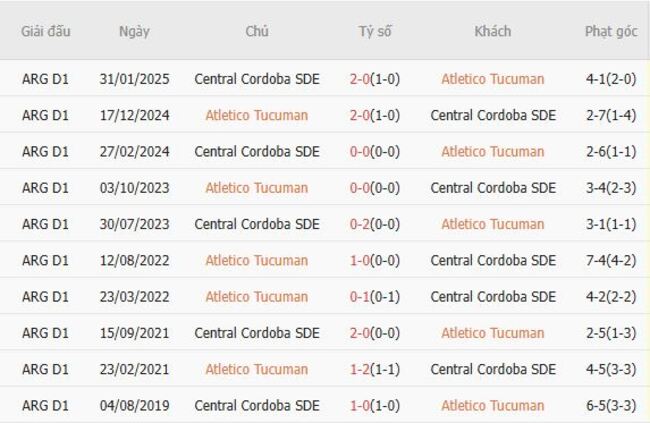This screenshot has height=423, width=650.
Task: Open away team Atletico Tucuman on 31/01/2025
Action: [492, 79]
